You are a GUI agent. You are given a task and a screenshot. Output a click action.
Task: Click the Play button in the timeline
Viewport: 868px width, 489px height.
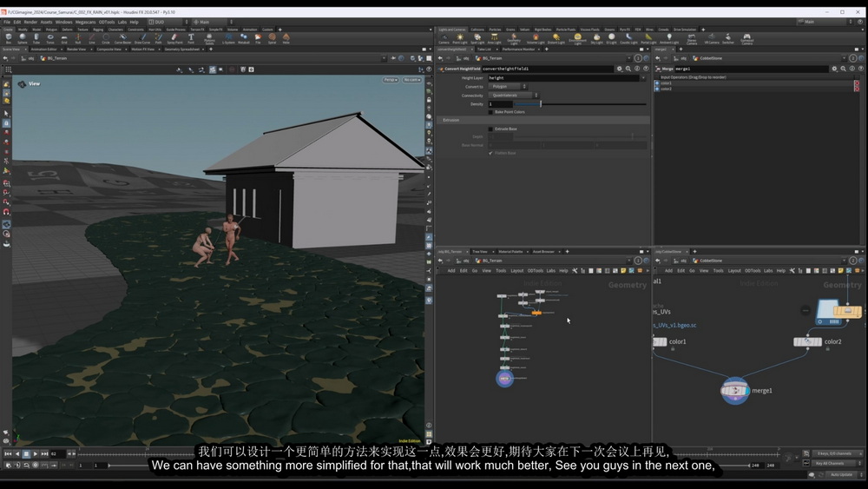pos(36,454)
